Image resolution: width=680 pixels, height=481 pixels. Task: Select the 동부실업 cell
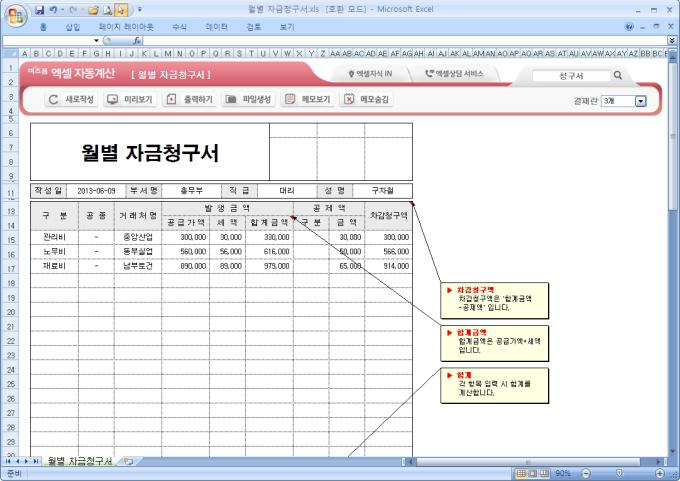138,252
